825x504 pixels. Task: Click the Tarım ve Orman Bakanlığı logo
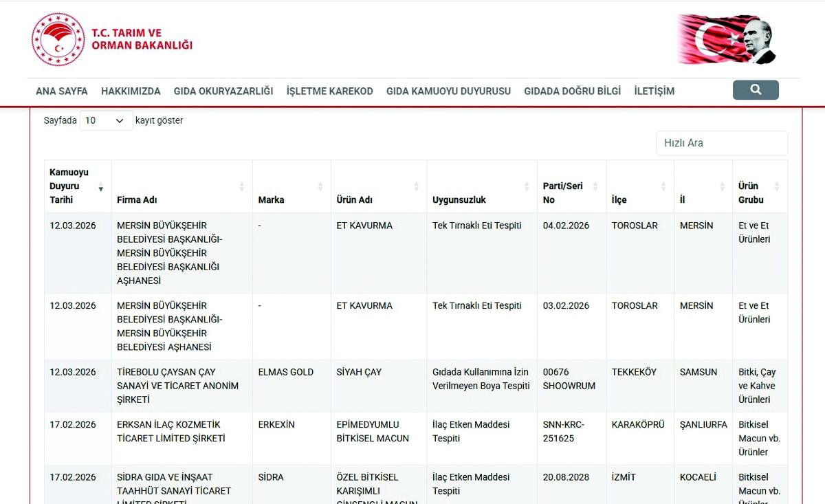pyautogui.click(x=112, y=40)
